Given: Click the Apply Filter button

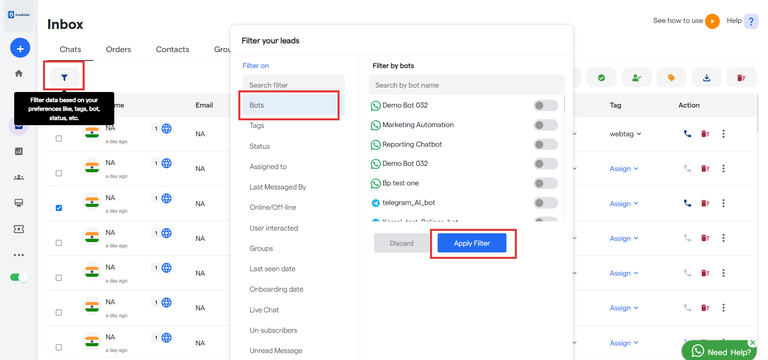Looking at the screenshot, I should click(472, 243).
